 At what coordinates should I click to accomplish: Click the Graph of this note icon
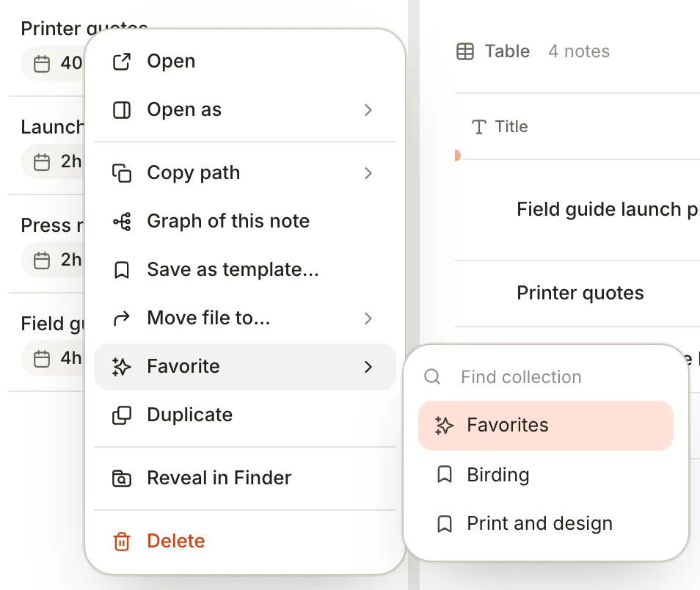pyautogui.click(x=121, y=222)
